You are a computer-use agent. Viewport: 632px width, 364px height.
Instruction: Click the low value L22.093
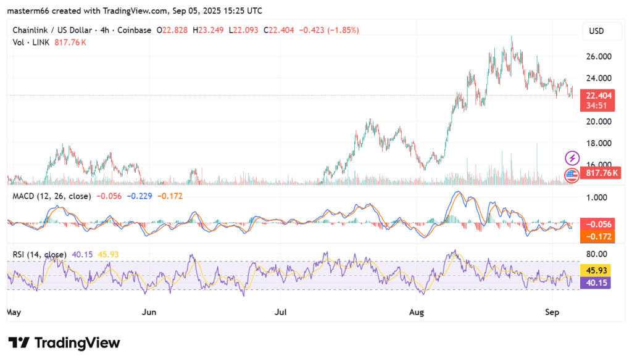pyautogui.click(x=243, y=30)
